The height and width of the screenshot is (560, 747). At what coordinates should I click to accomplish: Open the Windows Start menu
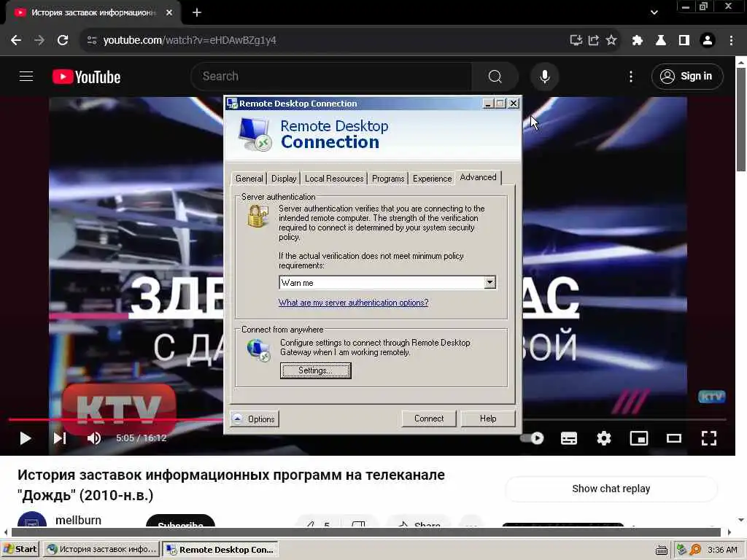[20, 549]
